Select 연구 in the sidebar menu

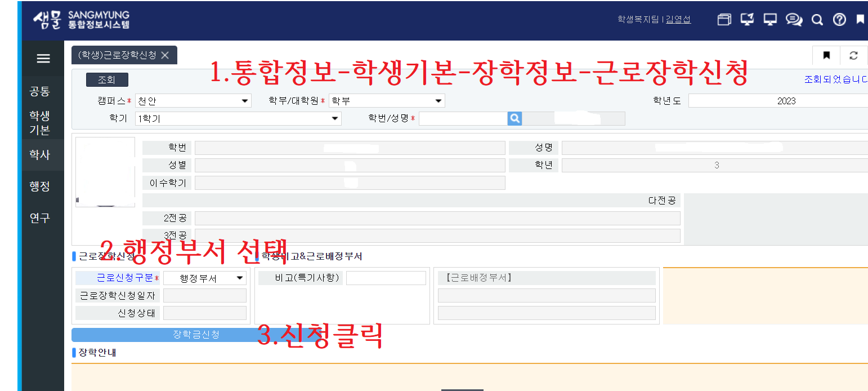(x=40, y=217)
